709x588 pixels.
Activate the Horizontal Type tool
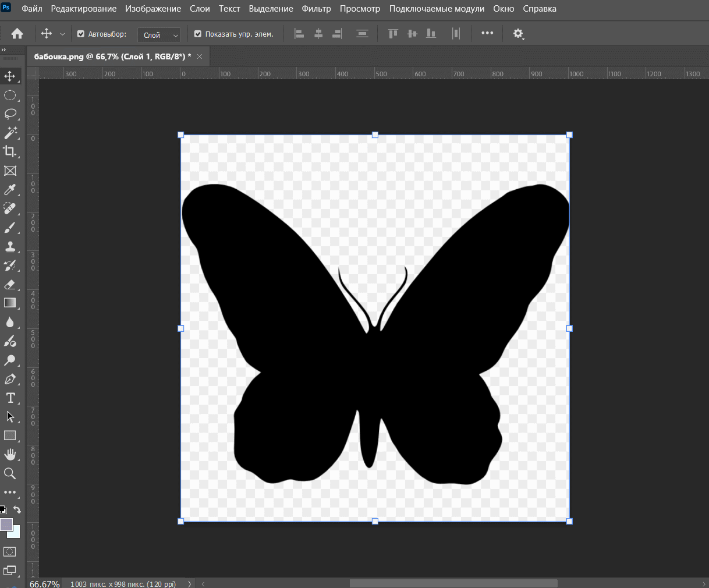10,398
